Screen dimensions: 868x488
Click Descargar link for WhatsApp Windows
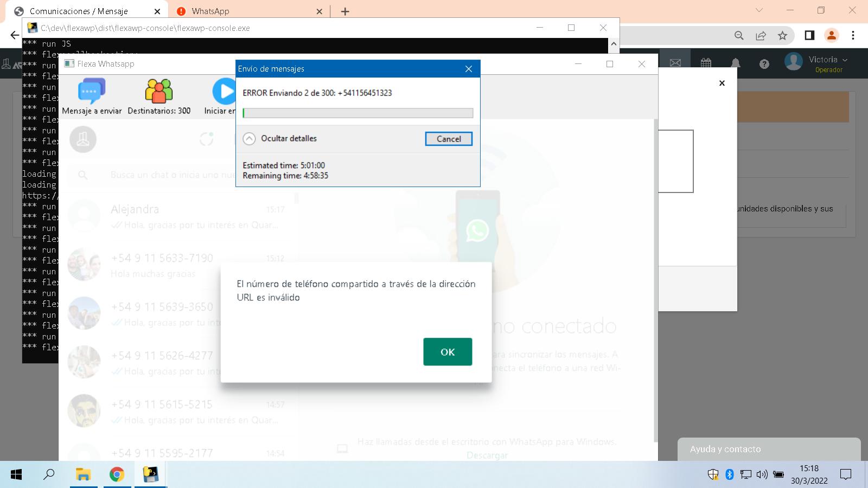(x=487, y=455)
